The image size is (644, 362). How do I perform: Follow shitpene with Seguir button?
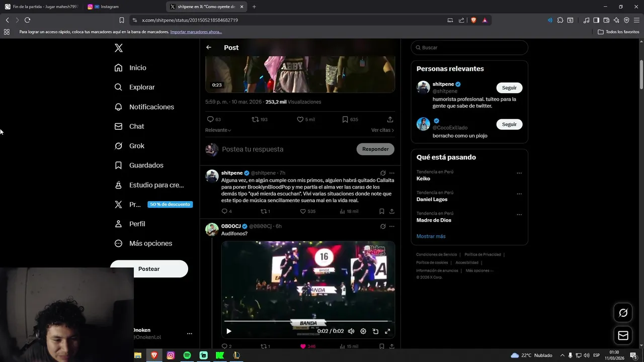pyautogui.click(x=509, y=87)
